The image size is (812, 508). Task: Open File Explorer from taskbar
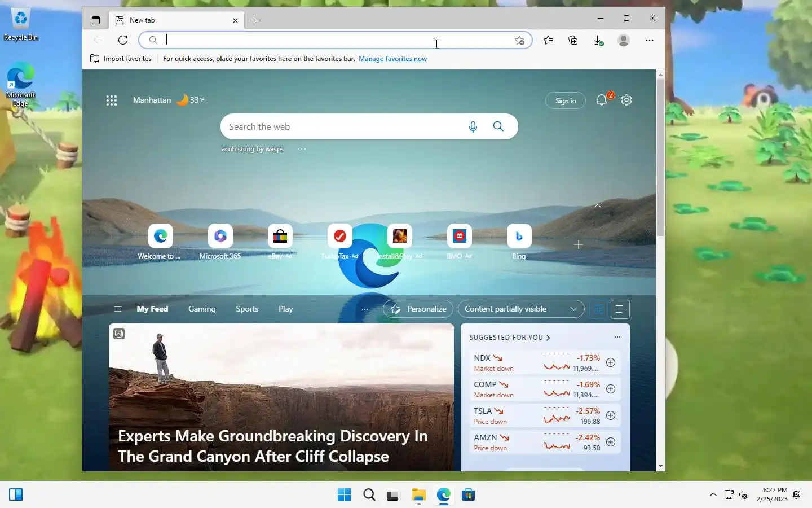coord(418,495)
